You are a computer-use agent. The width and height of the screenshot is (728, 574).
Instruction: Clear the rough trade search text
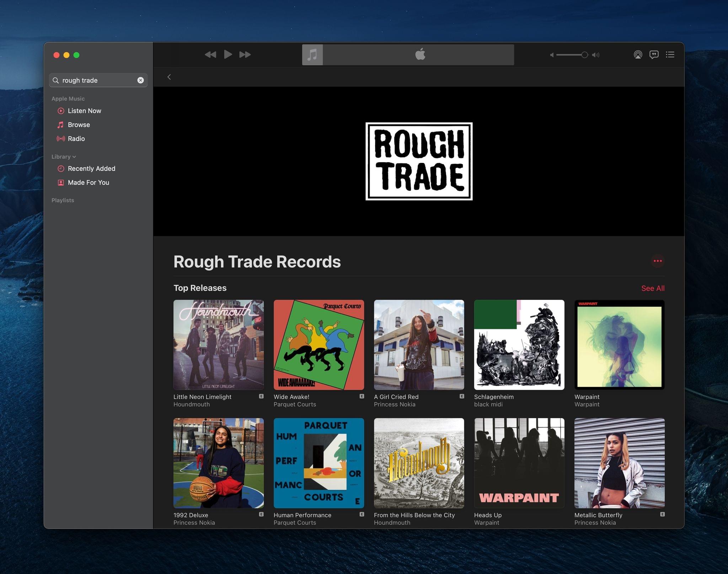[140, 80]
